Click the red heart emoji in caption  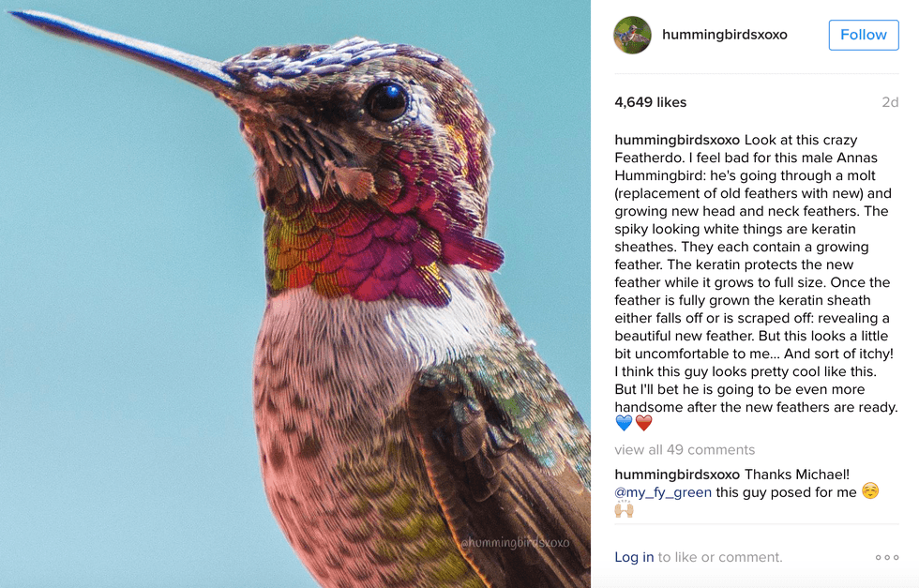pyautogui.click(x=643, y=424)
